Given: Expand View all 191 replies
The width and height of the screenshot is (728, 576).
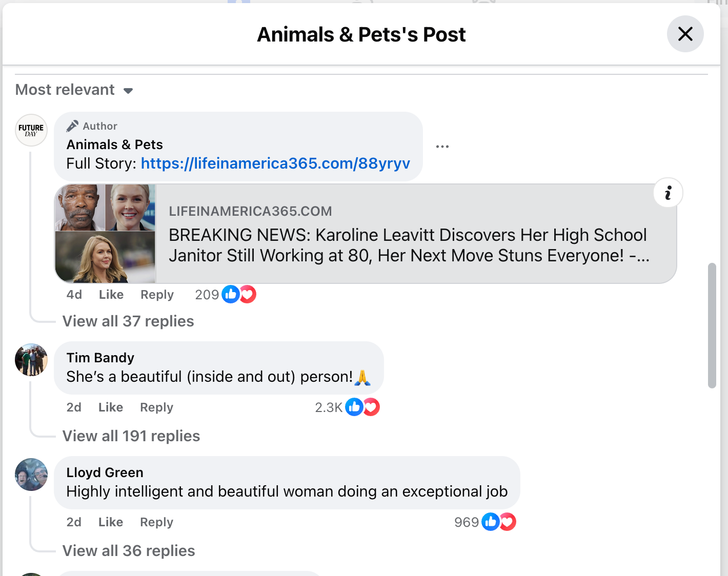Looking at the screenshot, I should click(x=131, y=436).
